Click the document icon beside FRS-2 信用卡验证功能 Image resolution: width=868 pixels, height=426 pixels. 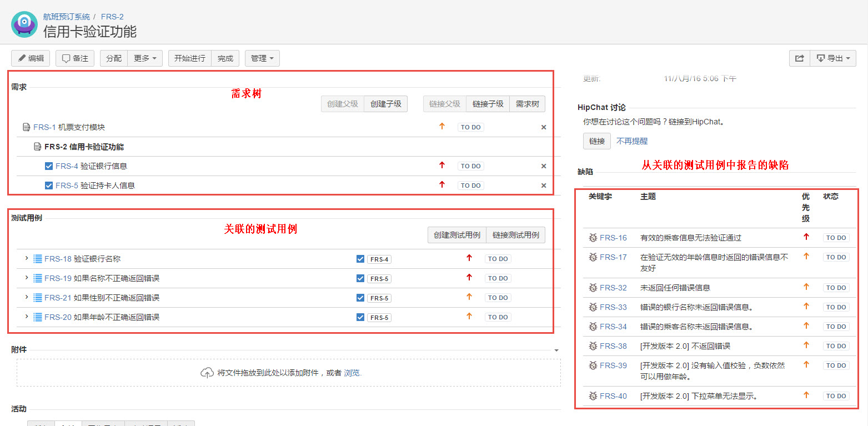(x=38, y=147)
